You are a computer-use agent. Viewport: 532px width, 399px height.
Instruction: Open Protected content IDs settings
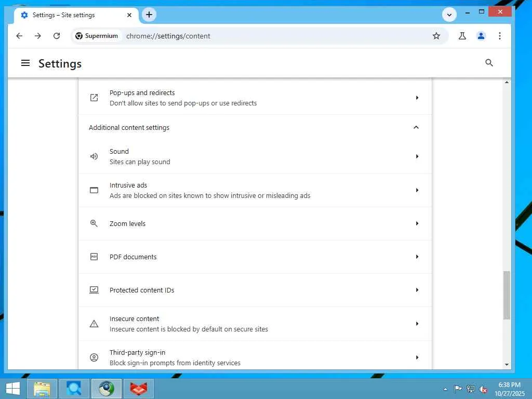pos(255,290)
